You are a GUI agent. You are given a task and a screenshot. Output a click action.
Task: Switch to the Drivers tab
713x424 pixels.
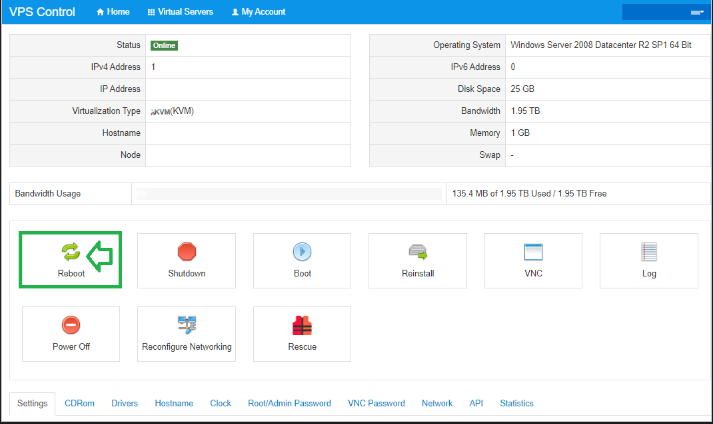pyautogui.click(x=125, y=403)
